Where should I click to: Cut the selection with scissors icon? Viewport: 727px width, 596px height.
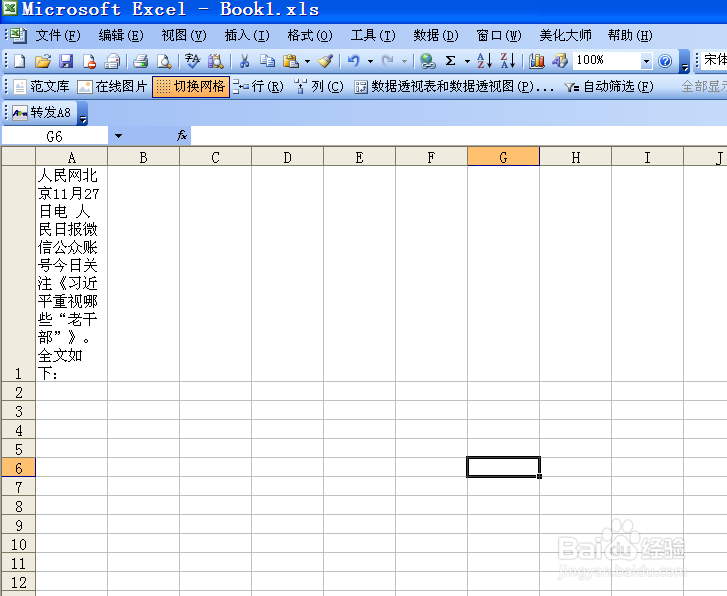pos(244,61)
